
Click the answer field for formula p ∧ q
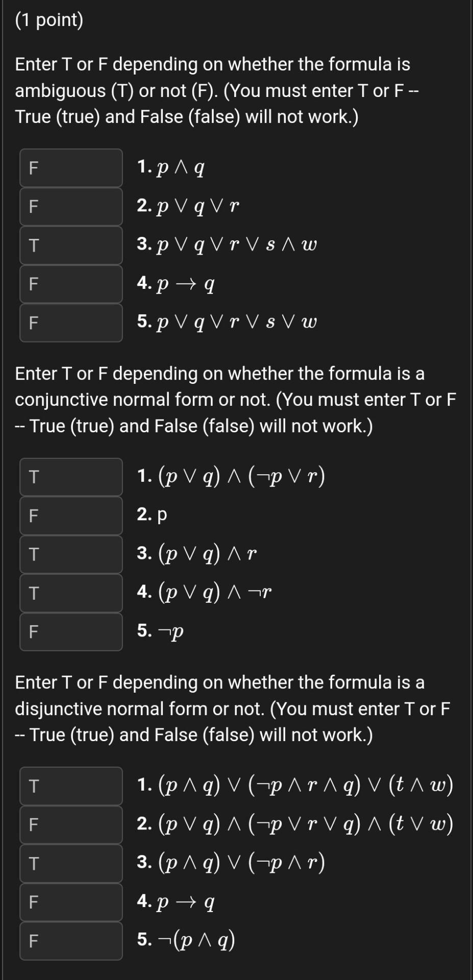(x=70, y=168)
